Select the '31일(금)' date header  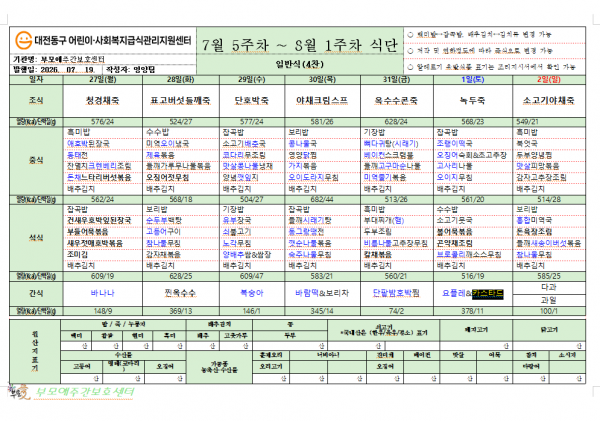396,80
